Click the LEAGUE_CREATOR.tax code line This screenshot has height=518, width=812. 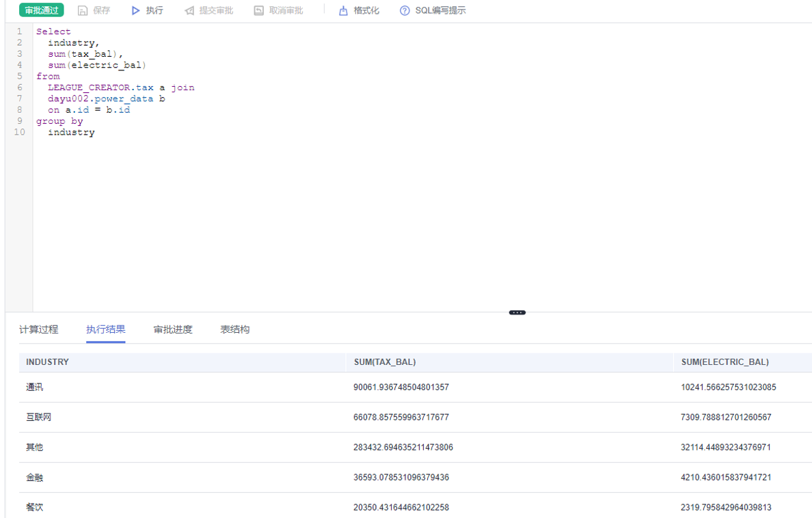point(121,87)
